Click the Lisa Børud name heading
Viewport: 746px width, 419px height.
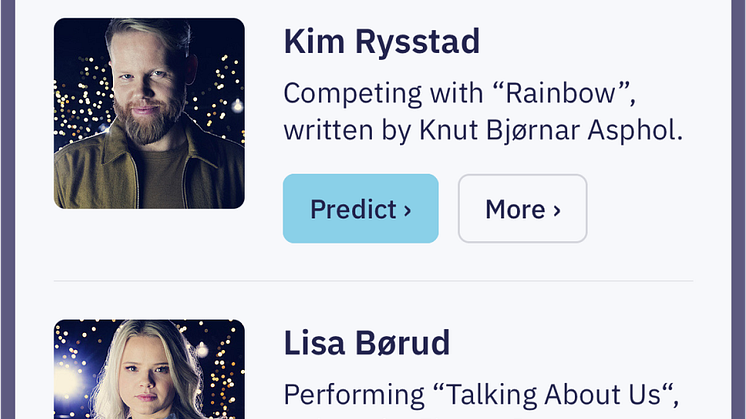(367, 342)
